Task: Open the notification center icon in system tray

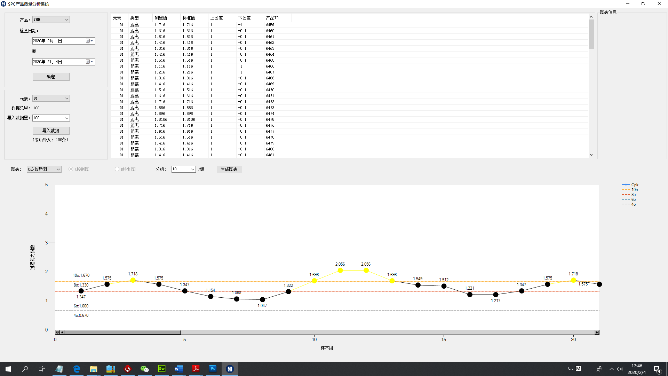Action: tap(657, 369)
